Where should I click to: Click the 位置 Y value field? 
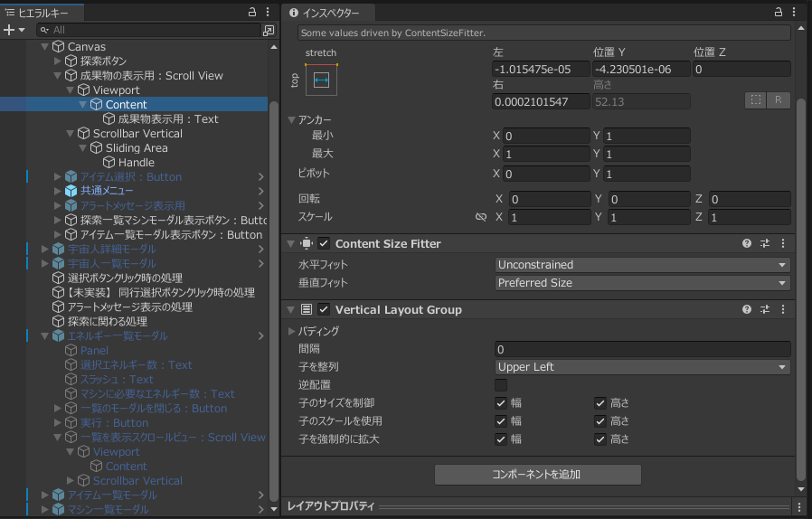click(641, 70)
